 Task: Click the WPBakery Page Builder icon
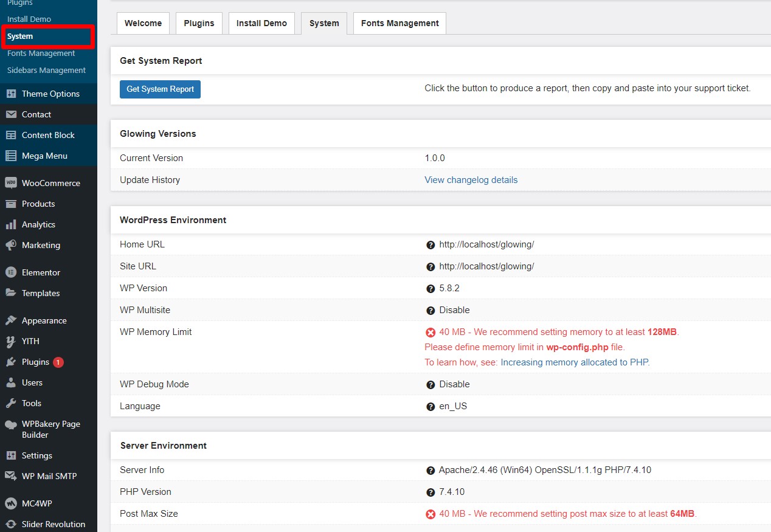click(11, 424)
